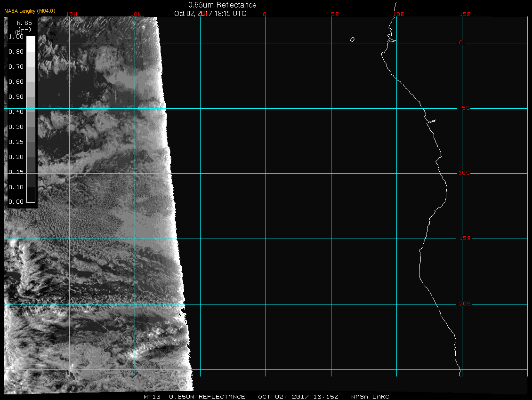Click the "R.65" legend heading

click(24, 23)
